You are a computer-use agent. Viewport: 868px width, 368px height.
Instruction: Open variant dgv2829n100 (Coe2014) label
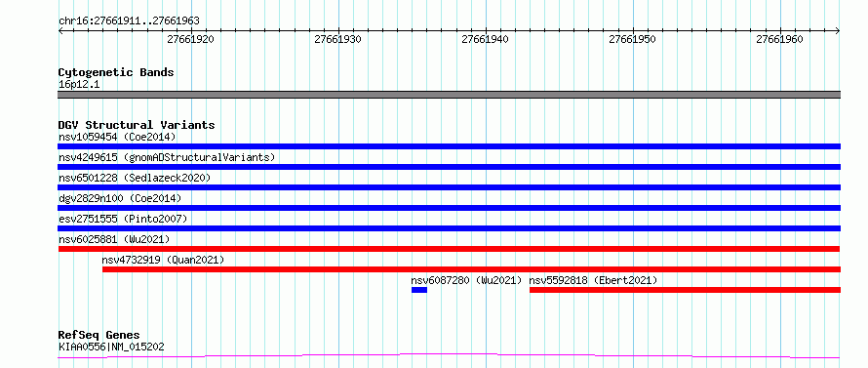point(120,198)
